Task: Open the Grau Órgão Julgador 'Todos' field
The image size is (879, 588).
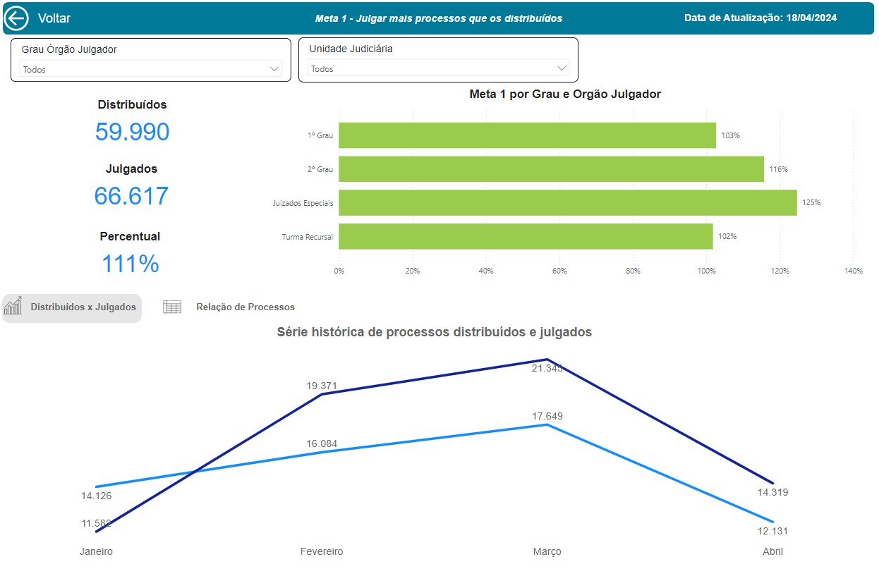Action: coord(141,69)
